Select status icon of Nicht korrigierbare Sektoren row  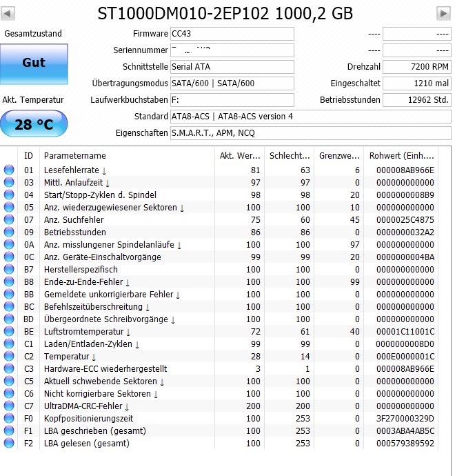[x=9, y=393]
